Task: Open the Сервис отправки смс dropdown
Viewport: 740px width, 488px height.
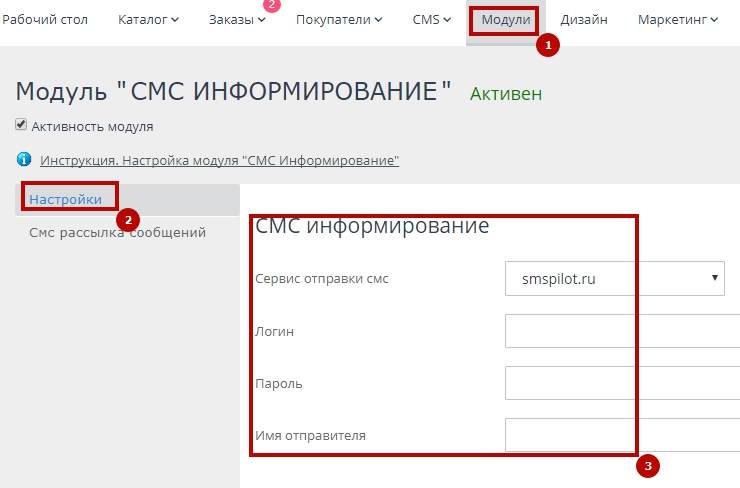Action: [614, 278]
